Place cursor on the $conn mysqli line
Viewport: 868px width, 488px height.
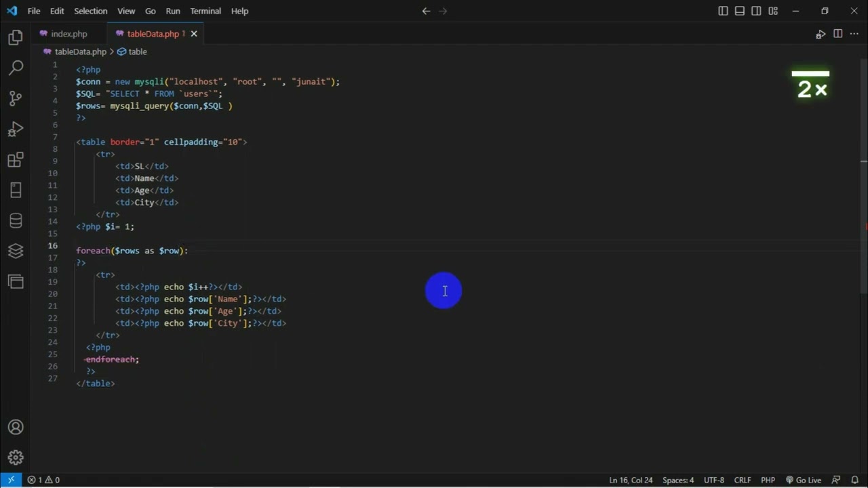point(208,81)
